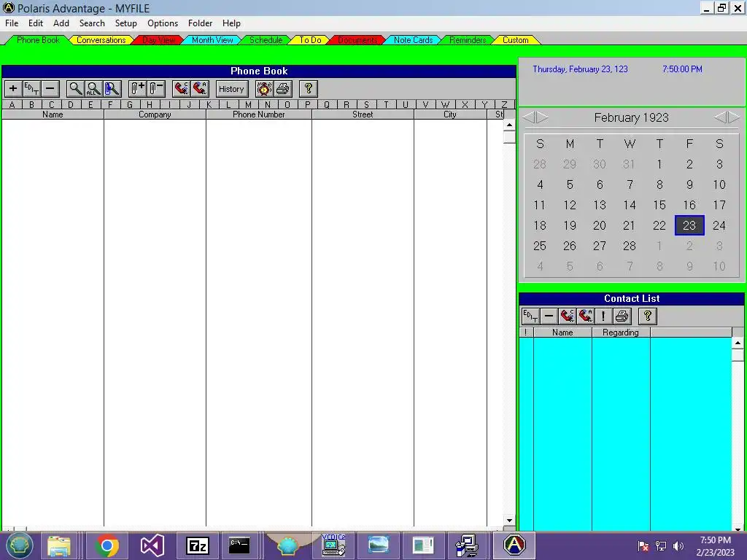Click Phone Book scrollbar down arrow
Viewport: 747px width, 560px height.
coord(509,521)
